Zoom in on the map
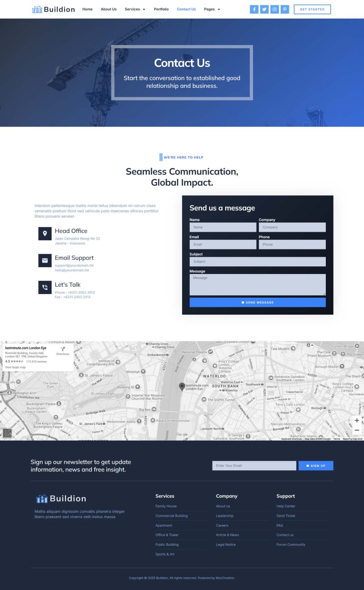The width and height of the screenshot is (364, 590). 357,420
